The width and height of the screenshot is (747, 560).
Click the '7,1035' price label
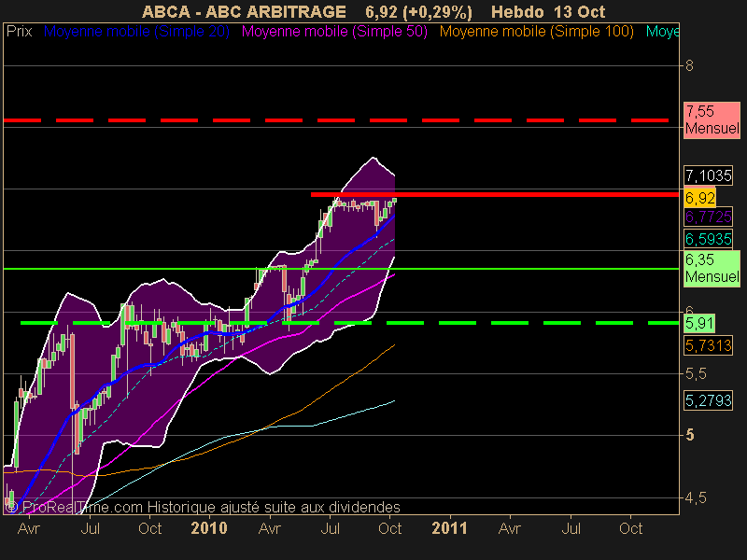[x=709, y=175]
